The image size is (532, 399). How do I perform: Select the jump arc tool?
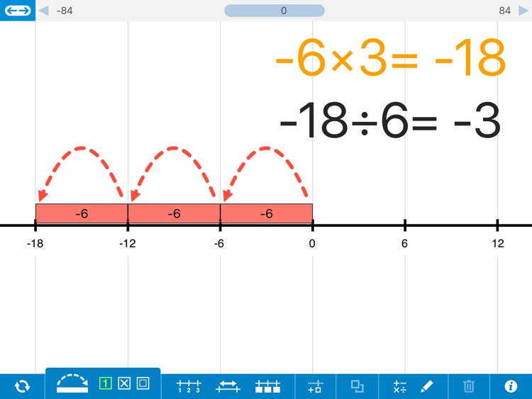[72, 383]
